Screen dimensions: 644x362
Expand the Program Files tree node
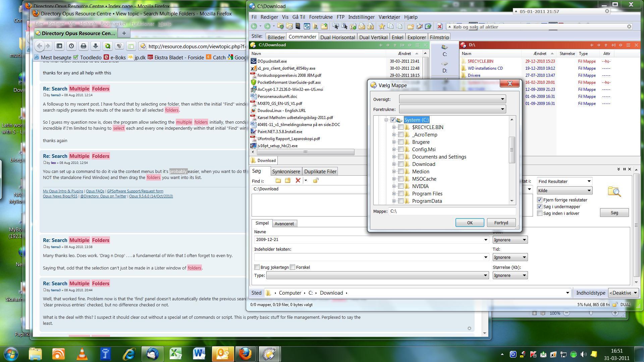(394, 194)
